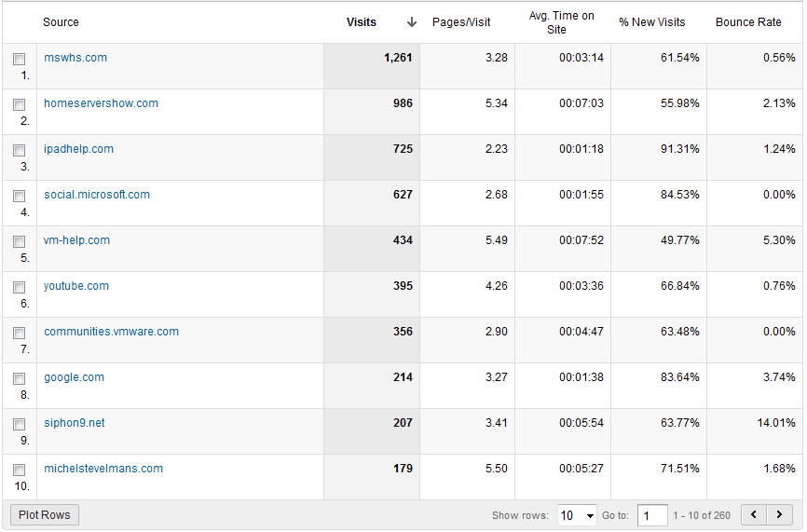Check the box for mswhs.com row
The height and width of the screenshot is (532, 807).
click(x=19, y=60)
